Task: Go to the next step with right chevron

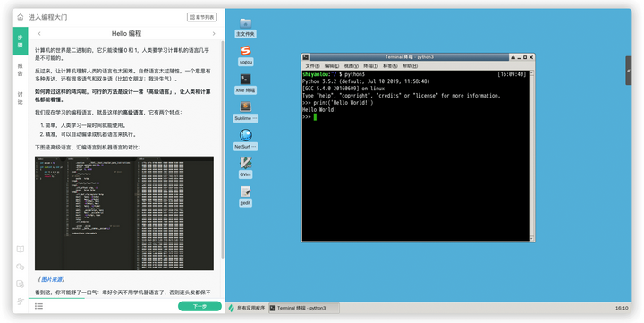Action: [x=214, y=34]
